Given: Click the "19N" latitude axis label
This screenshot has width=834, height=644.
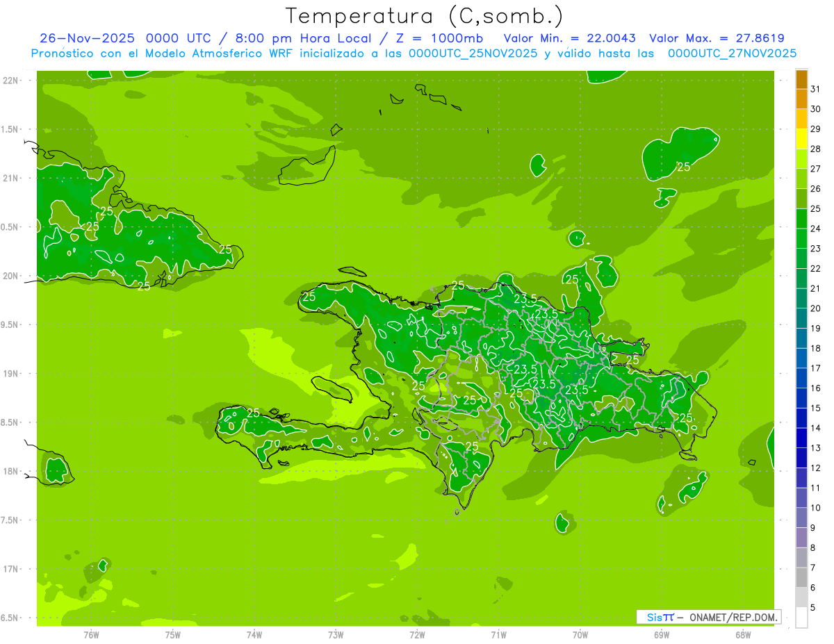Looking at the screenshot, I should click(x=10, y=374).
